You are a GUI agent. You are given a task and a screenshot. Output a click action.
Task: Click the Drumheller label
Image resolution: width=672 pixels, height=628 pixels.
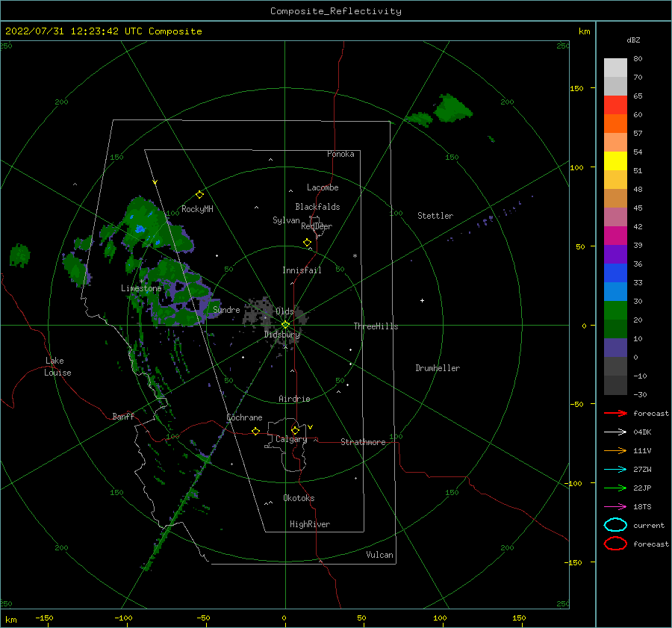click(x=438, y=368)
